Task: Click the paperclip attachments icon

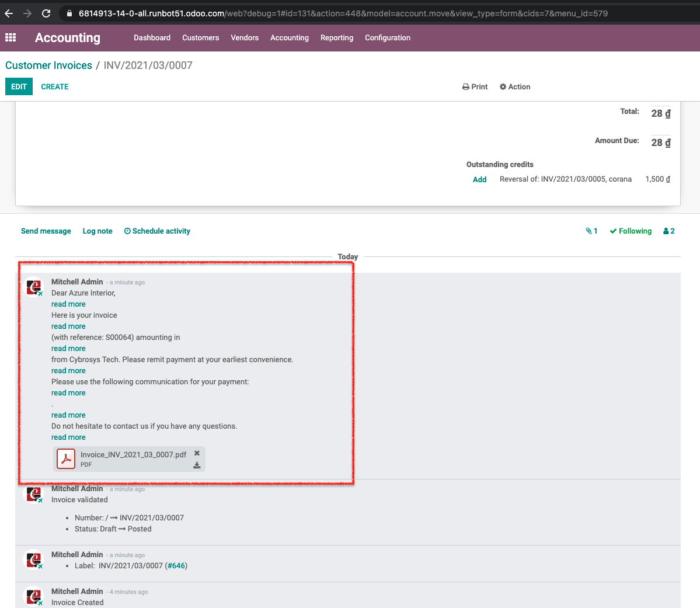Action: point(588,231)
